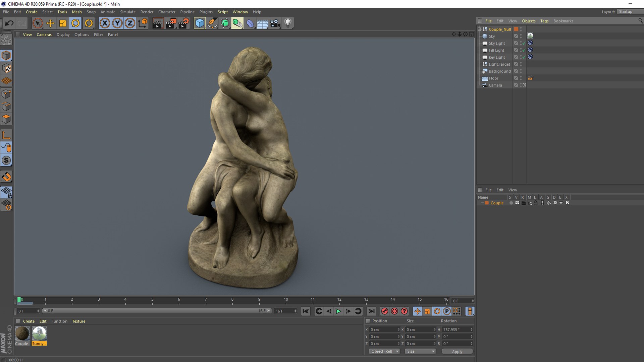
Task: Open the Render menu
Action: pos(147,12)
